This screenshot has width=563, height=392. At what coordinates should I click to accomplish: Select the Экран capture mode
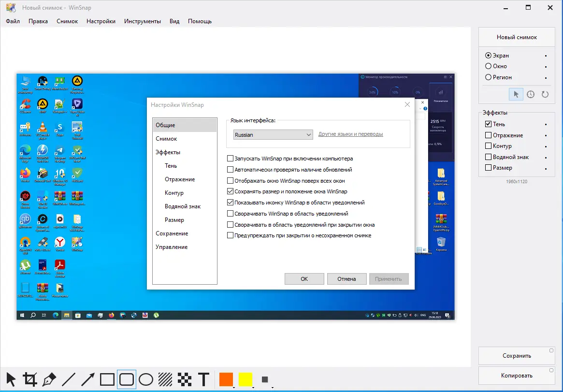coord(497,56)
